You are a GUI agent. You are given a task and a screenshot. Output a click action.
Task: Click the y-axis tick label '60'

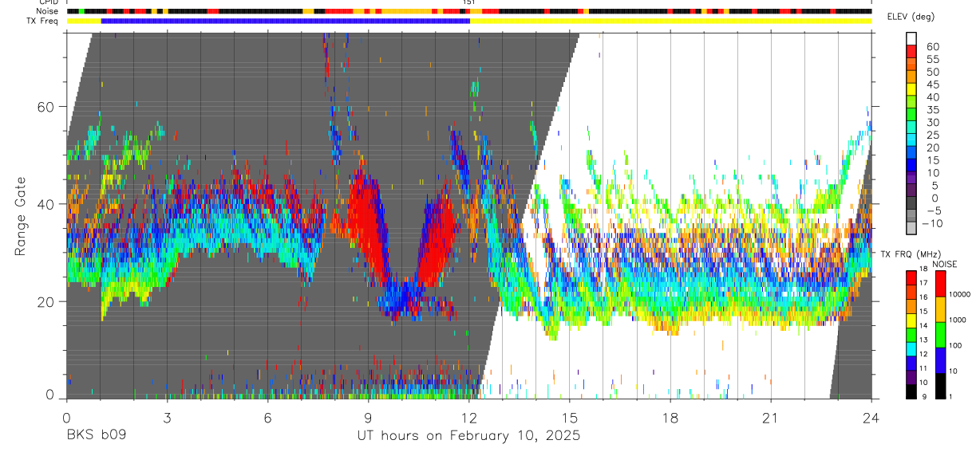click(47, 107)
